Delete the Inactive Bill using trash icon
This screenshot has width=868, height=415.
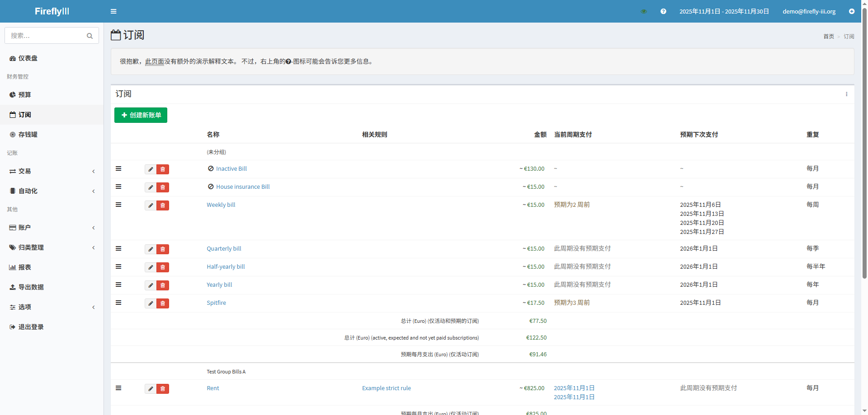tap(163, 169)
